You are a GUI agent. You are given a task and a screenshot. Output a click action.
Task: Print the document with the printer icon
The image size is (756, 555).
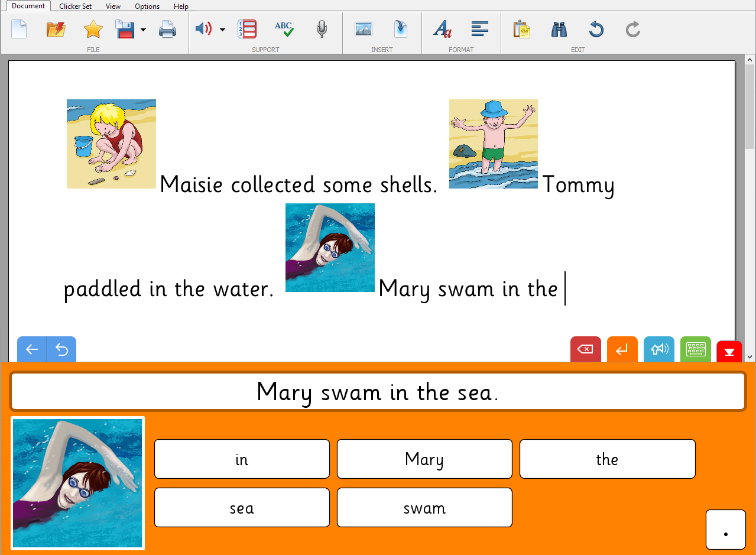tap(168, 29)
